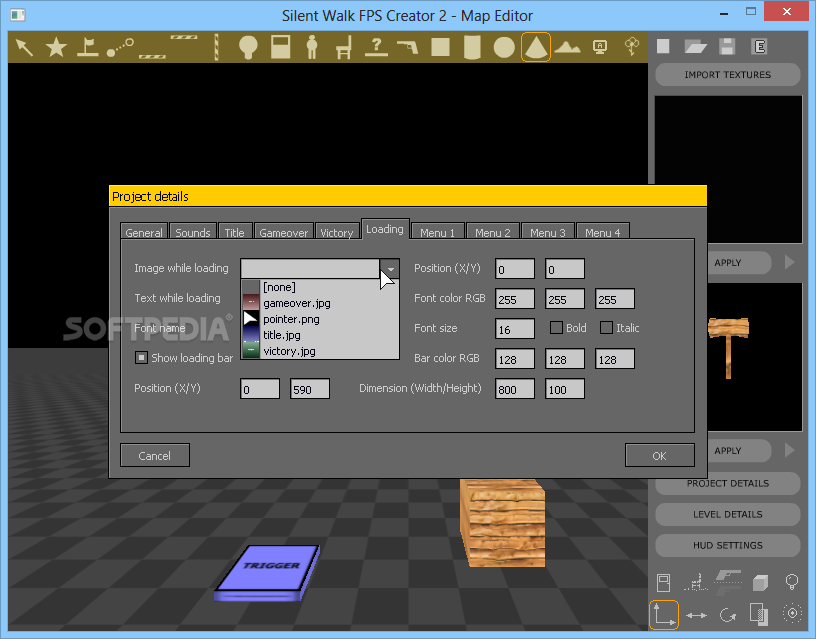The height and width of the screenshot is (639, 816).
Task: Click the E export icon
Action: point(760,47)
